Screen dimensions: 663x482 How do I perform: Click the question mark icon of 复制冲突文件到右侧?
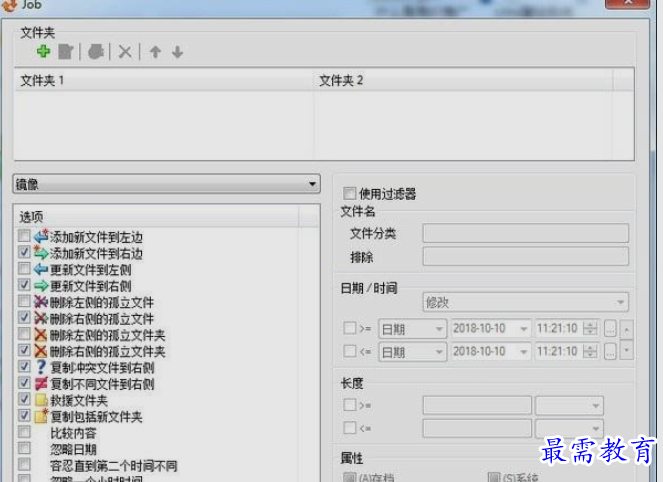(x=41, y=367)
